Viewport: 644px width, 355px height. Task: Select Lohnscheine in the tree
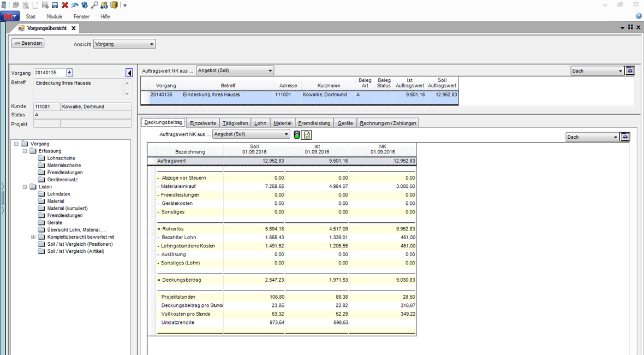tap(61, 158)
